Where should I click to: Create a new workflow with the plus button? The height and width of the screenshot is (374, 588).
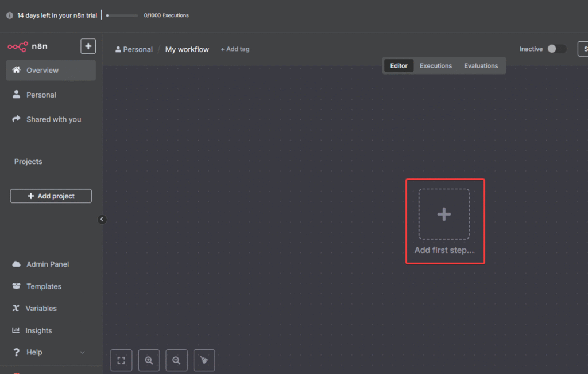tap(88, 46)
